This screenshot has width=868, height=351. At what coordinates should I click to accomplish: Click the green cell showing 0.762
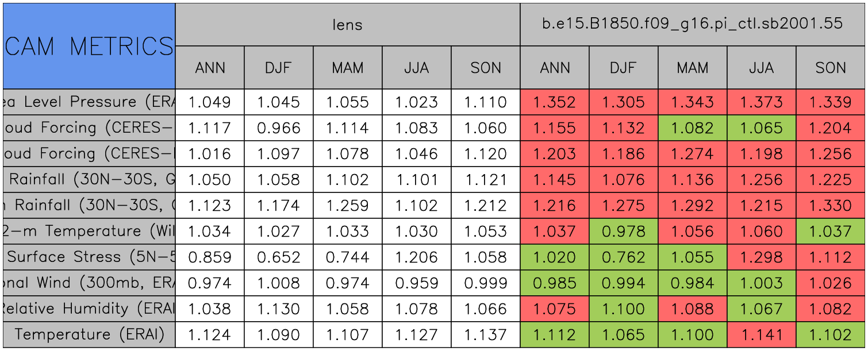pos(624,257)
